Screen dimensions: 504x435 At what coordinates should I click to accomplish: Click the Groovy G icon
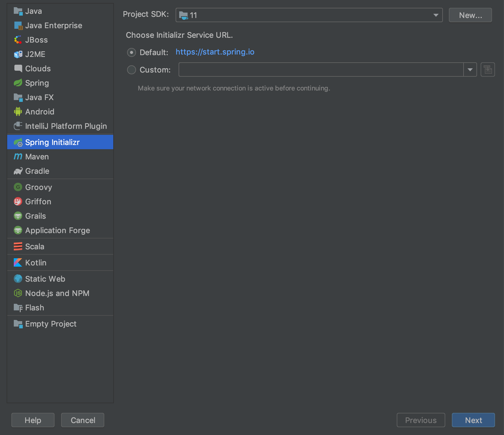[x=18, y=187]
